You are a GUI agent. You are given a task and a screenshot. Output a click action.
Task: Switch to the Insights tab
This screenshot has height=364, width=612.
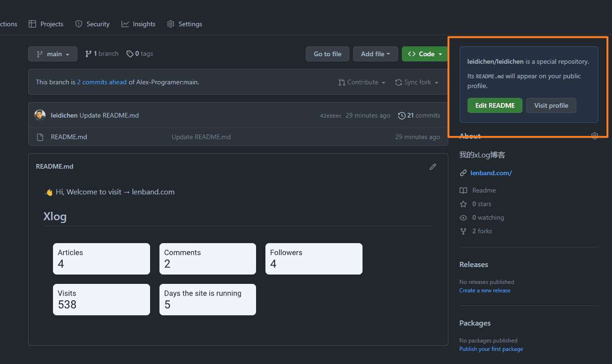pos(138,24)
